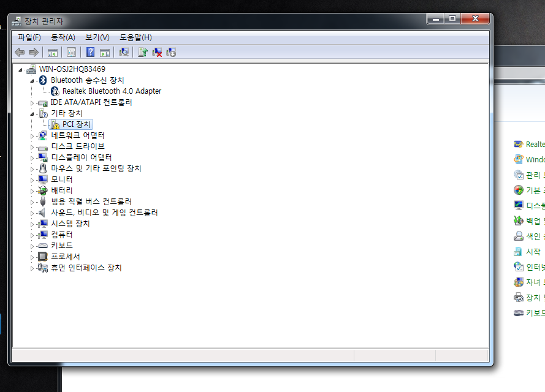The height and width of the screenshot is (392, 545).
Task: Click the show/hide console tree icon
Action: click(x=53, y=53)
